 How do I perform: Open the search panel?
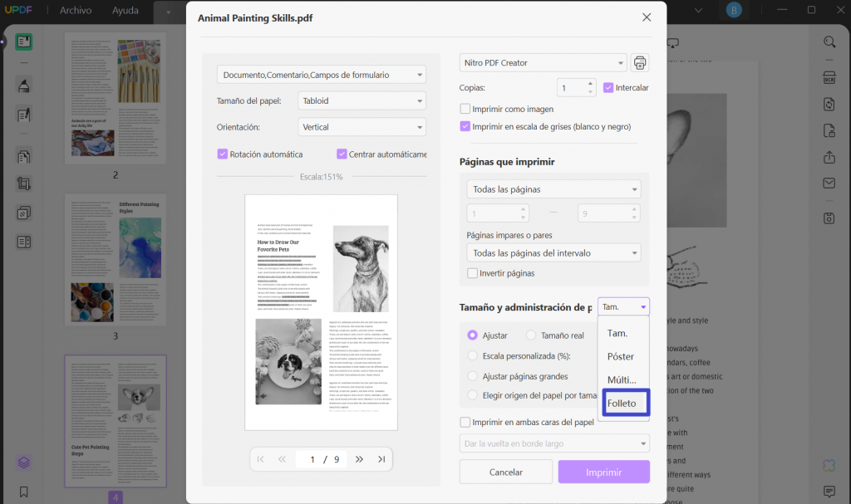point(829,42)
